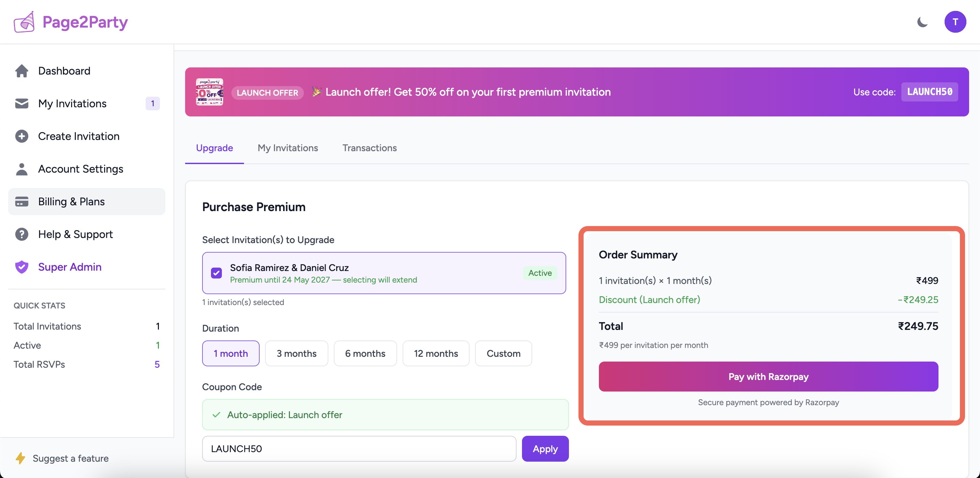Open Super Admin section

tap(87, 267)
